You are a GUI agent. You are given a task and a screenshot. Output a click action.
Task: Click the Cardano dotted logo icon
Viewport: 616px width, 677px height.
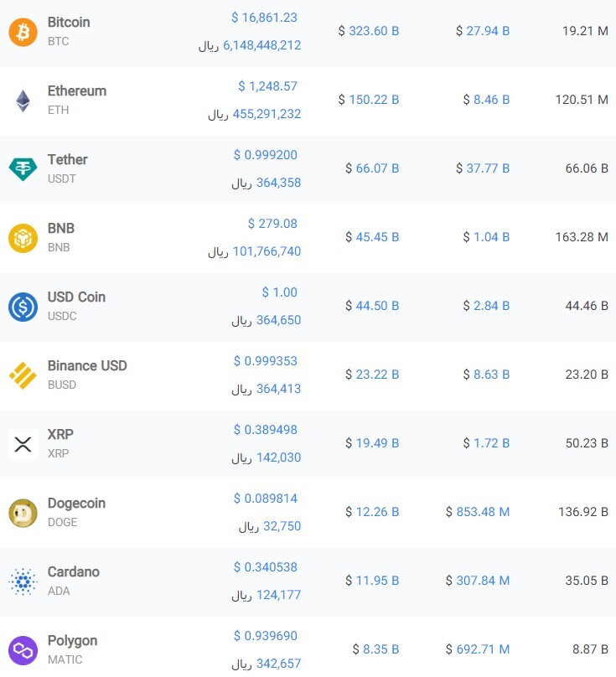point(23,581)
